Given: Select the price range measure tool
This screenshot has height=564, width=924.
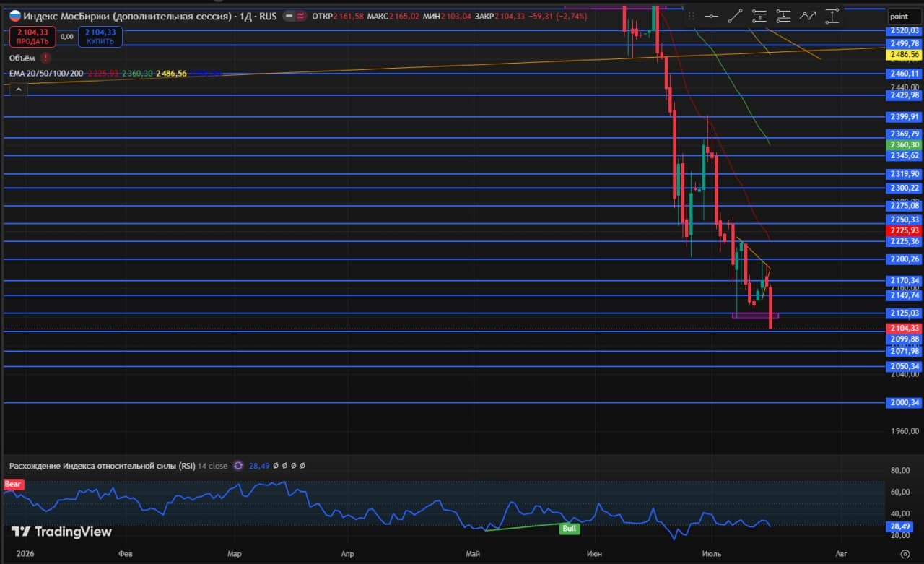Looking at the screenshot, I should tap(832, 16).
